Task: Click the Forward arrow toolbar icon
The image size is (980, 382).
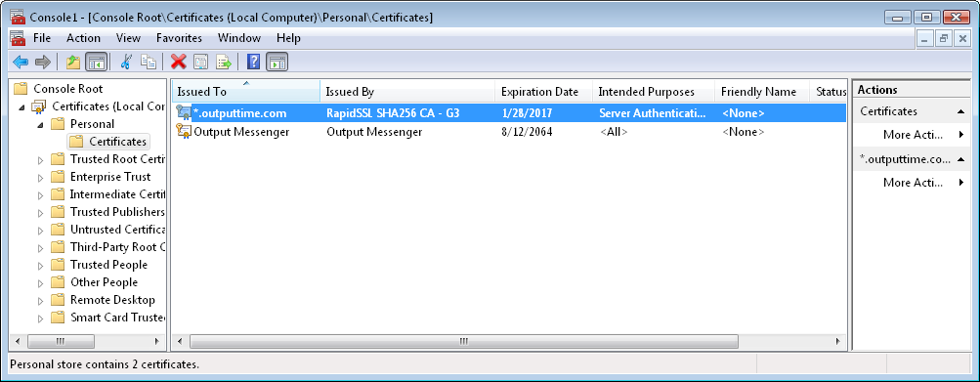Action: coord(42,62)
